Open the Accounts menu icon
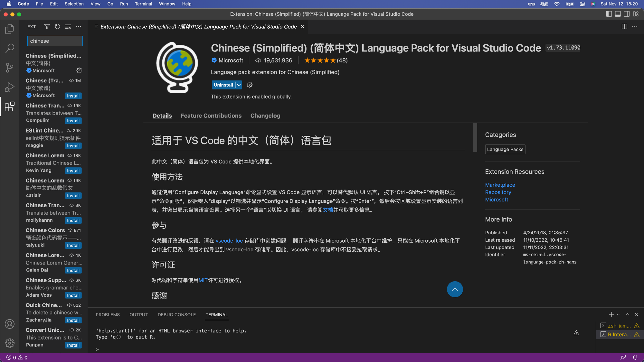Viewport: 644px width, 362px height. (x=10, y=324)
